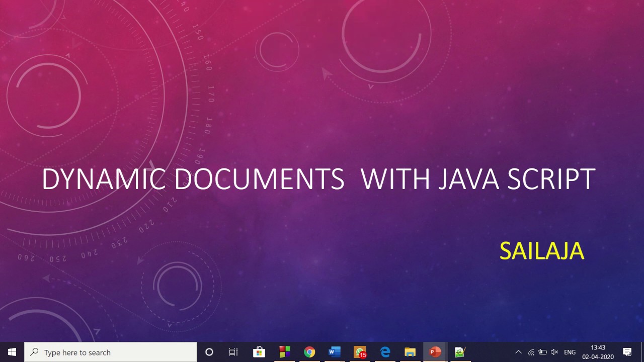
Task: Switch to PowerPoint on the taskbar
Action: [435, 352]
